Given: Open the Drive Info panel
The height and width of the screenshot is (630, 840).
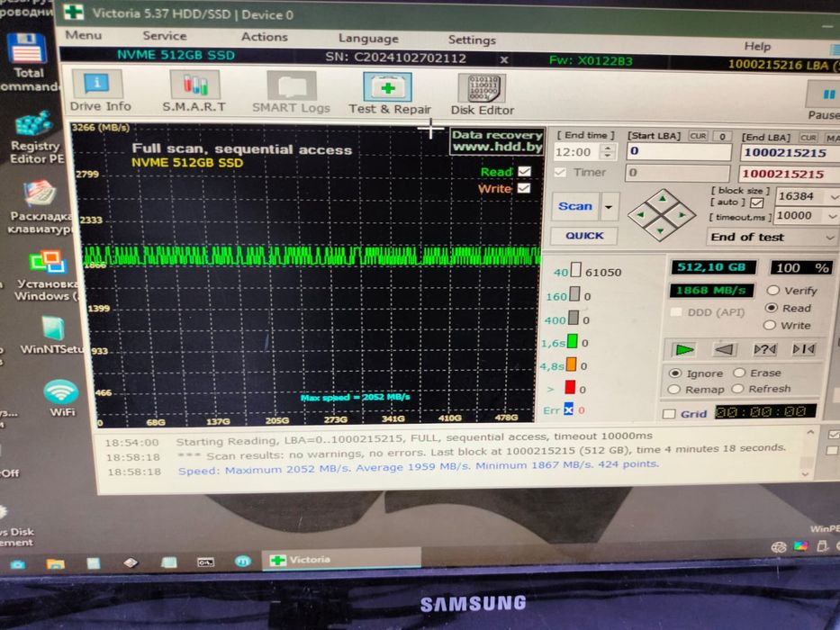Looking at the screenshot, I should tap(100, 91).
